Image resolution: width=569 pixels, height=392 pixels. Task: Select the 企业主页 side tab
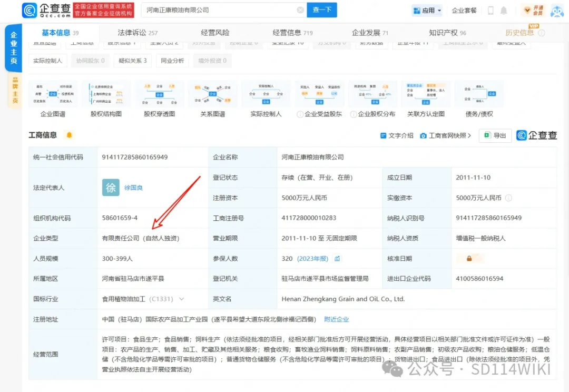13,47
